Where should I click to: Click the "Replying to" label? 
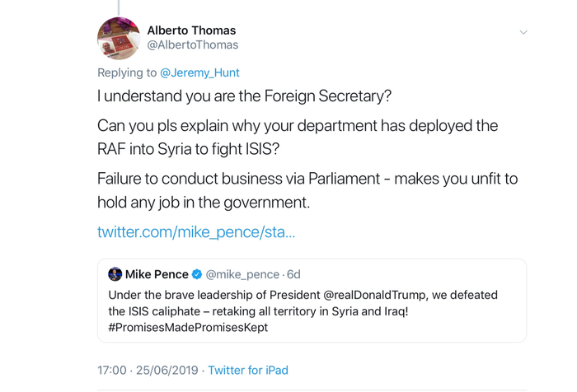point(127,72)
